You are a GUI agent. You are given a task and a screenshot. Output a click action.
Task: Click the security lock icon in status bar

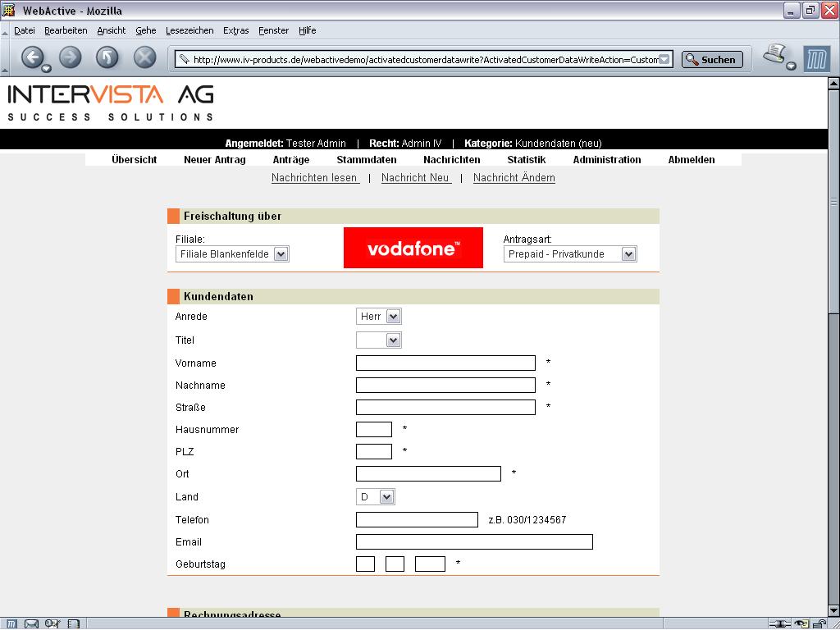[819, 624]
